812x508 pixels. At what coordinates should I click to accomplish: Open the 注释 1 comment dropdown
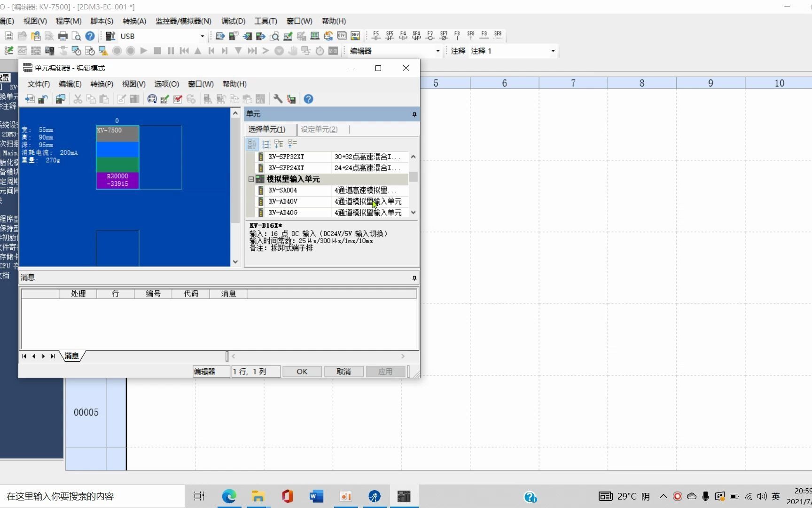[x=553, y=51]
